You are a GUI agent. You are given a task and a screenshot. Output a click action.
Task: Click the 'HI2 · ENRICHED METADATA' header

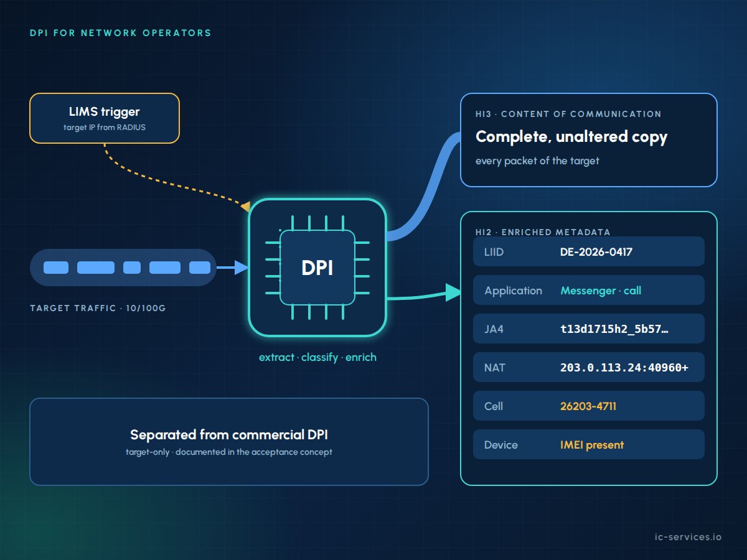pos(543,232)
